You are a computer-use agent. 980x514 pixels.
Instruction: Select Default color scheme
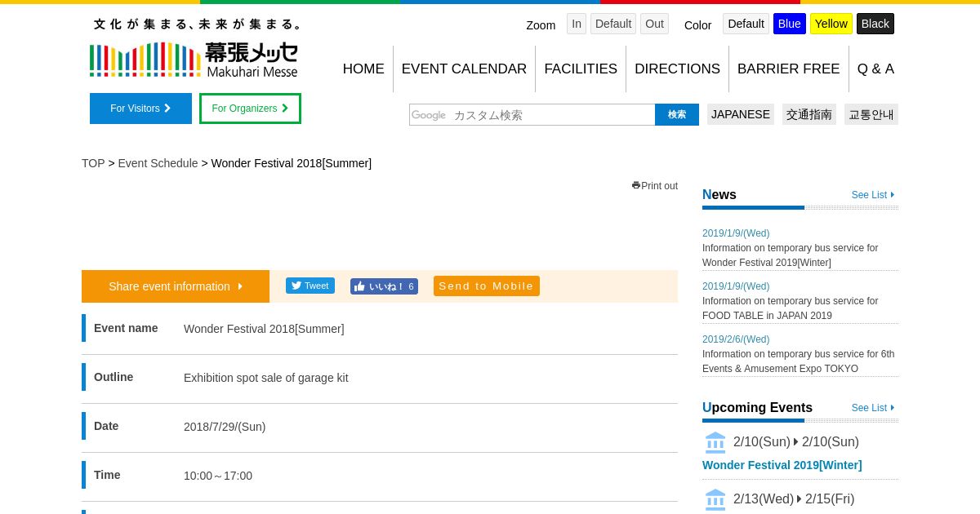tap(746, 24)
